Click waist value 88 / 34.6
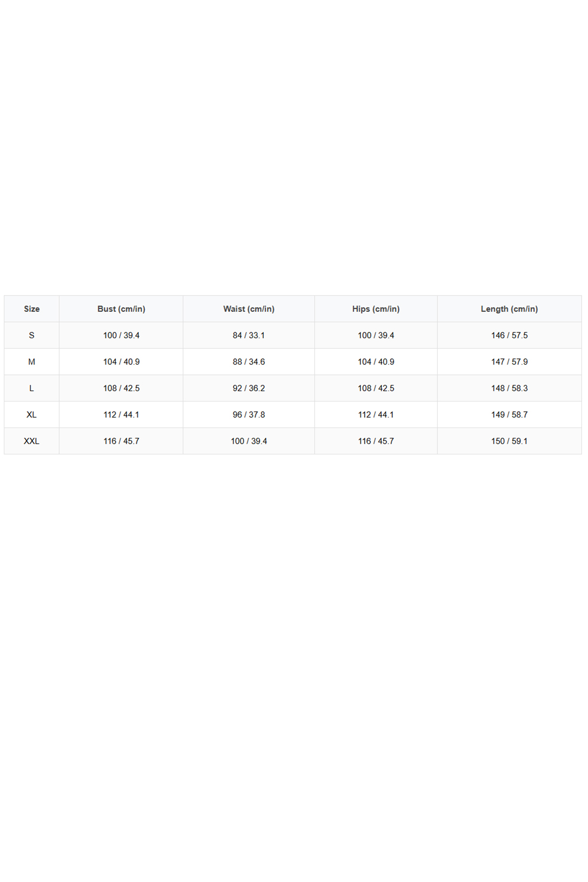The height and width of the screenshot is (882, 588). click(x=249, y=362)
